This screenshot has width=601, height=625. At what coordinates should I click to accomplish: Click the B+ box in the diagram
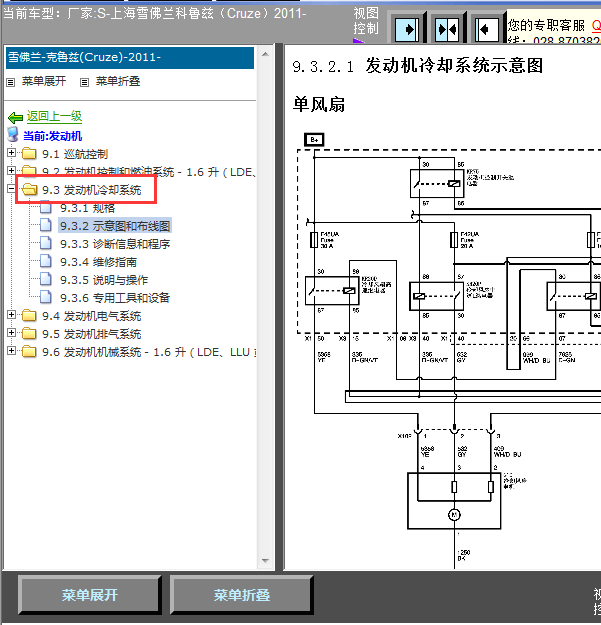pyautogui.click(x=314, y=140)
